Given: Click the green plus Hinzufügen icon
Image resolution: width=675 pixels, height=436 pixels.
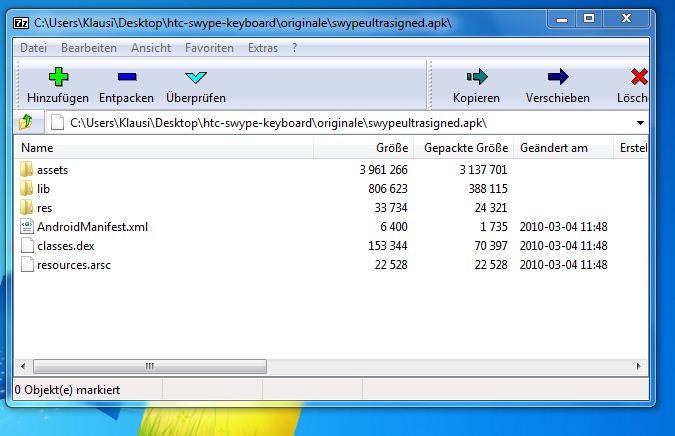Looking at the screenshot, I should click(58, 77).
